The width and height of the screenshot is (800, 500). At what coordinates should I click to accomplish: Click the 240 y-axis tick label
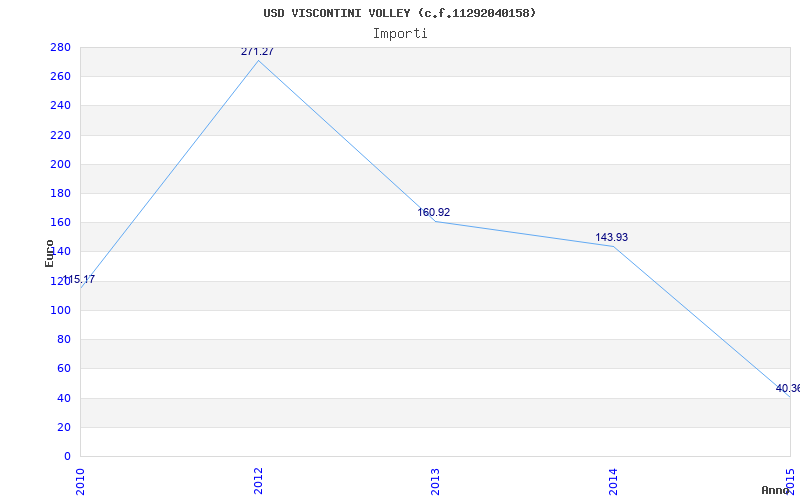pos(60,106)
